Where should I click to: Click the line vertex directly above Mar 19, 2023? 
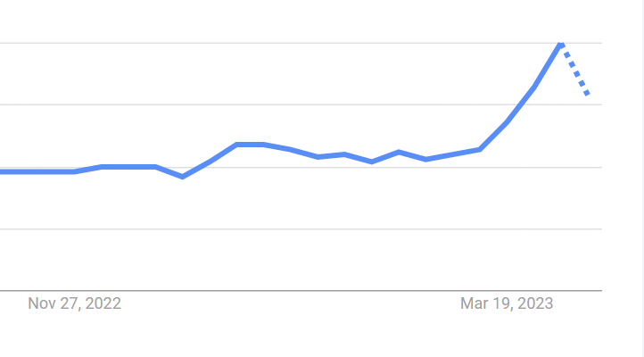pos(507,122)
